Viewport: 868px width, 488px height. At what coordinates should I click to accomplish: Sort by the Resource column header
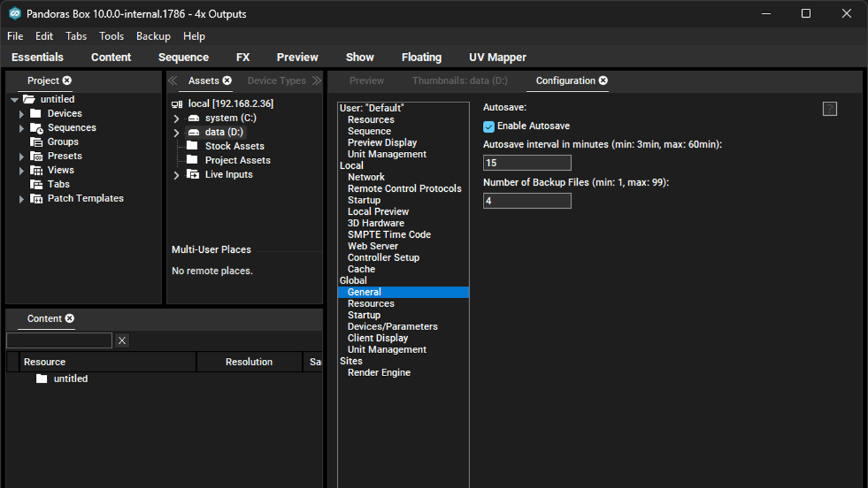(108, 362)
